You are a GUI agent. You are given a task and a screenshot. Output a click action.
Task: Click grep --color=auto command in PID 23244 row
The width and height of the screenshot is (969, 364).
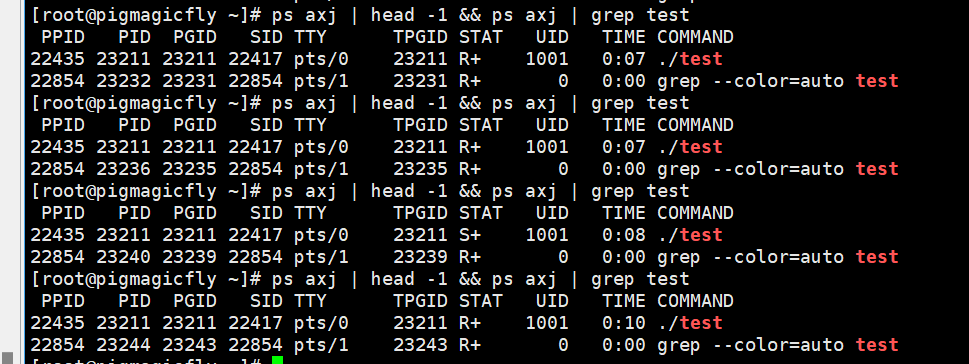(x=777, y=344)
